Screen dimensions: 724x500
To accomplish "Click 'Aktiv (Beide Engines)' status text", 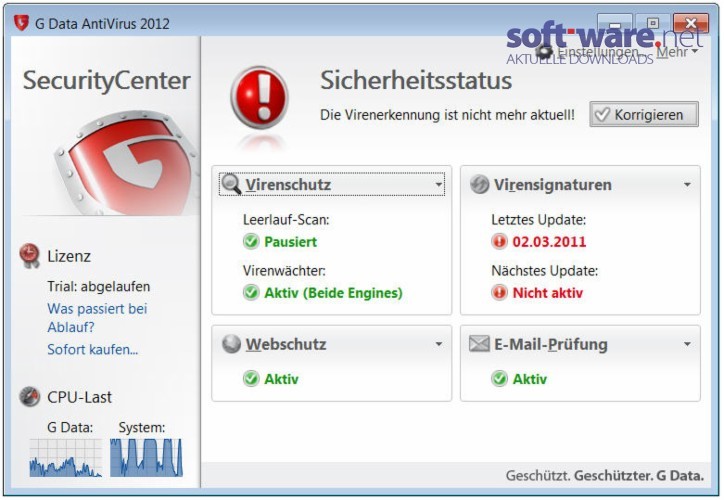I will click(333, 293).
